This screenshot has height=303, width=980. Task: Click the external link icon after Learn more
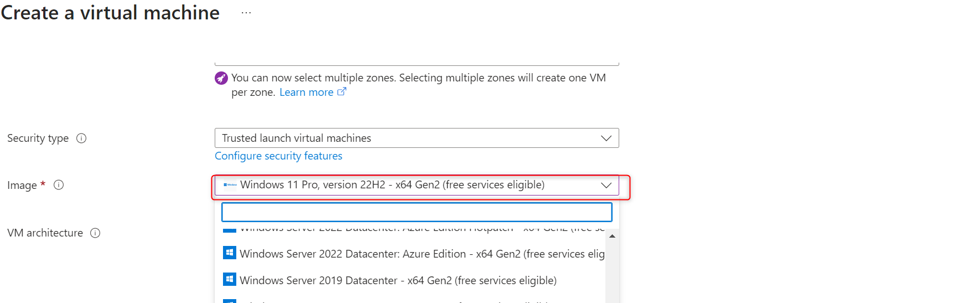[342, 92]
